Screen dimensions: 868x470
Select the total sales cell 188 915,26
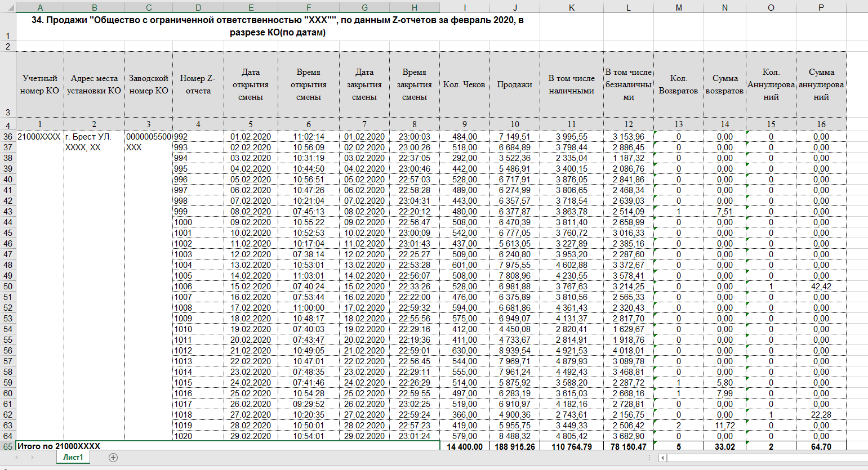pos(515,446)
